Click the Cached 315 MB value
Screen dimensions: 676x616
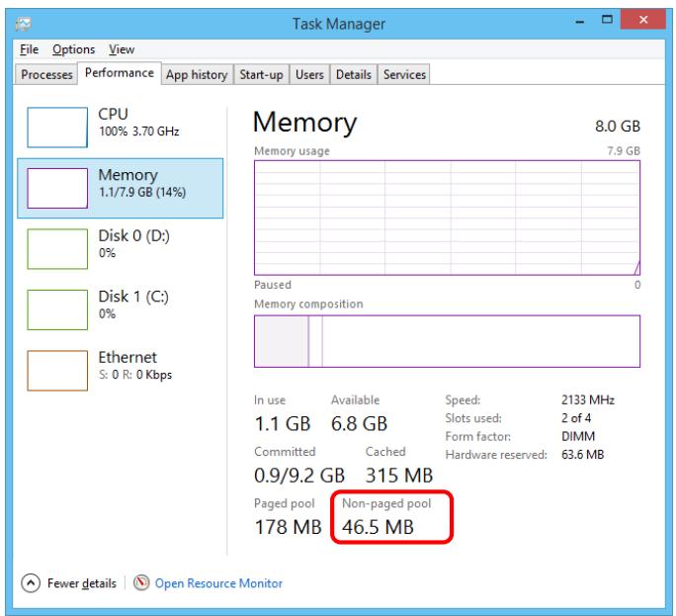399,476
